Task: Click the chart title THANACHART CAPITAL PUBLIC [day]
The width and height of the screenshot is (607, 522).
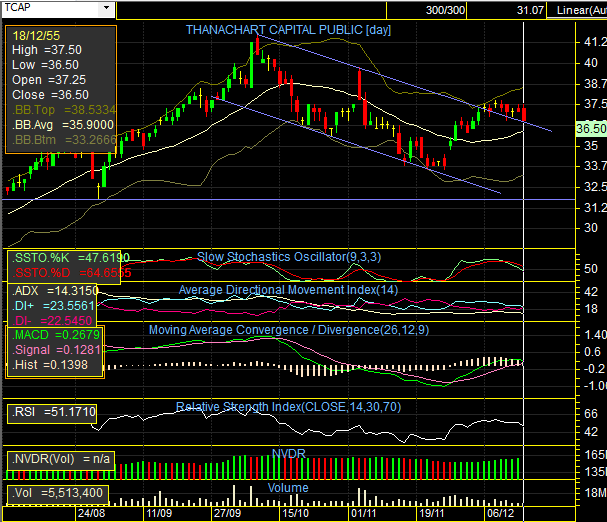Action: click(288, 30)
